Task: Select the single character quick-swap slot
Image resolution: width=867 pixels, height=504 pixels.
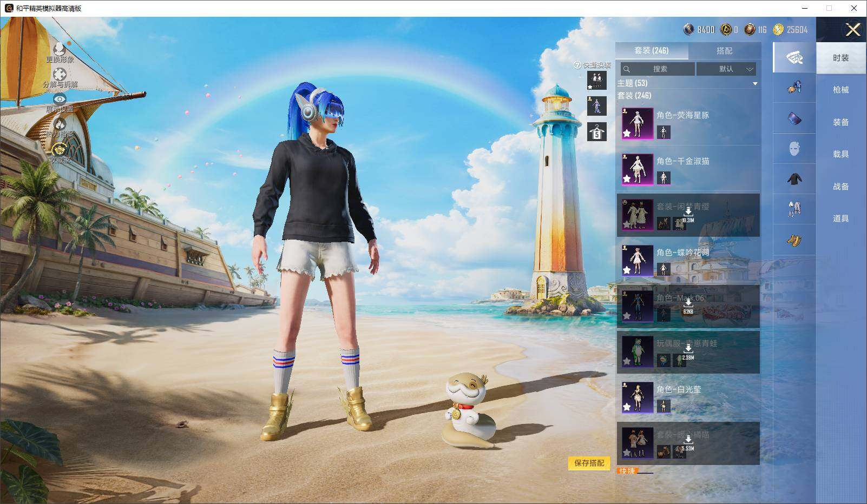Action: [x=596, y=106]
